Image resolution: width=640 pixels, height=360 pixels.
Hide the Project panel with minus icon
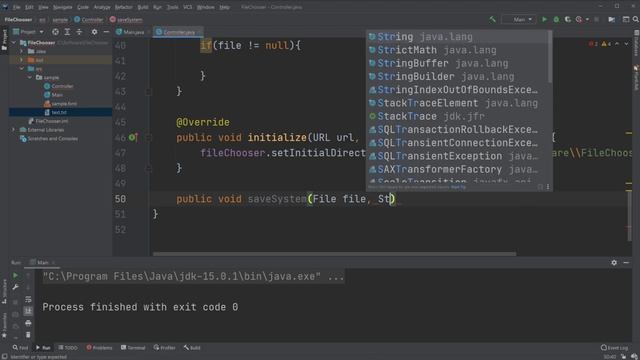click(x=106, y=31)
